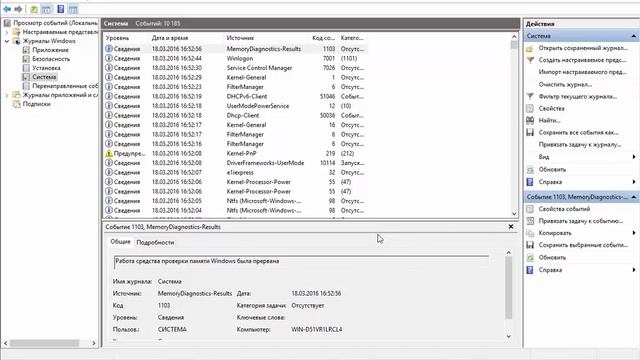Open the Вид submenu in actions

click(x=544, y=157)
